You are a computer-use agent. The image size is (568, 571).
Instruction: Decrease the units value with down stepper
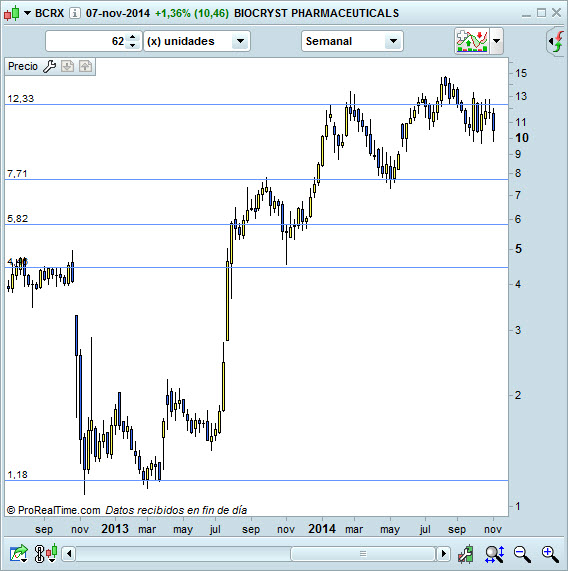[x=133, y=45]
